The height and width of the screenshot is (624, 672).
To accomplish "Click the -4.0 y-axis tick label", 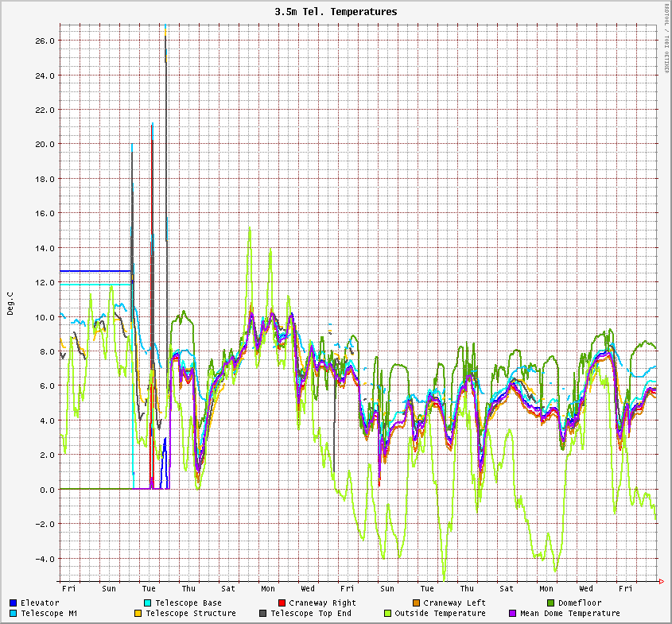I will click(x=45, y=559).
